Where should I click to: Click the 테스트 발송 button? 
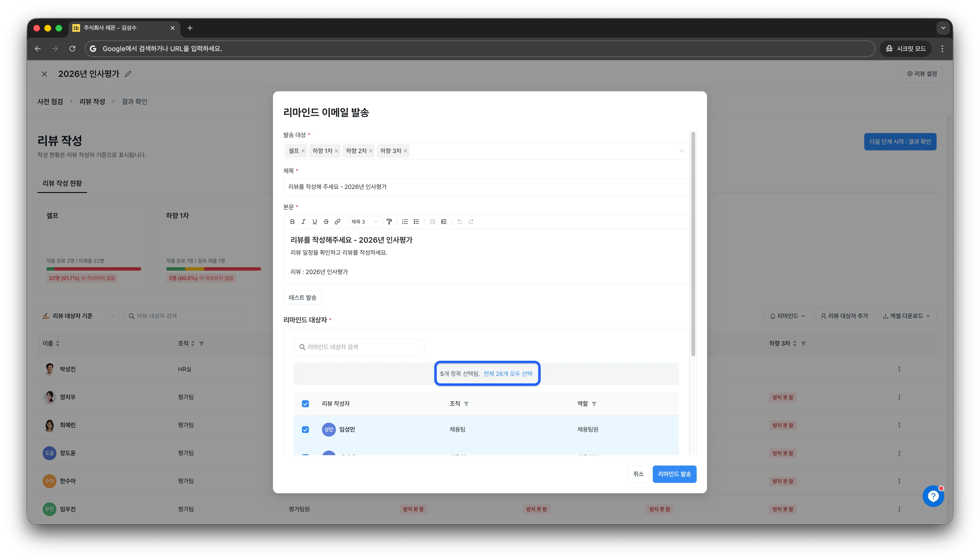tap(302, 298)
